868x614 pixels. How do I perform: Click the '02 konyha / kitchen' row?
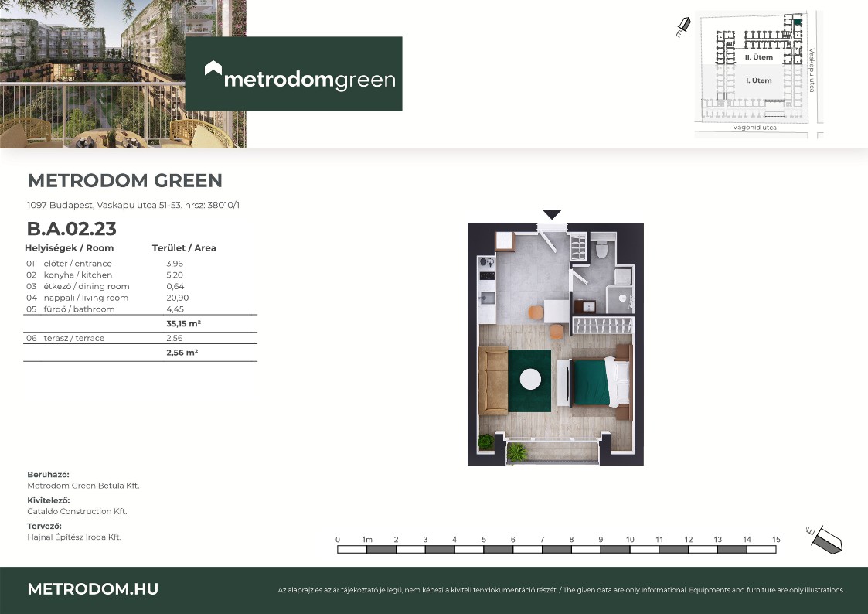[x=140, y=275]
